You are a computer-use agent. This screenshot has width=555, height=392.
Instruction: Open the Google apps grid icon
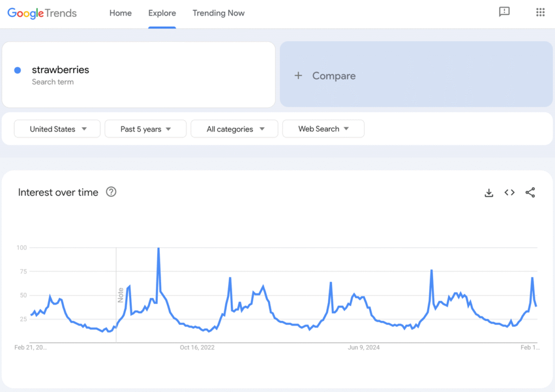tap(540, 12)
